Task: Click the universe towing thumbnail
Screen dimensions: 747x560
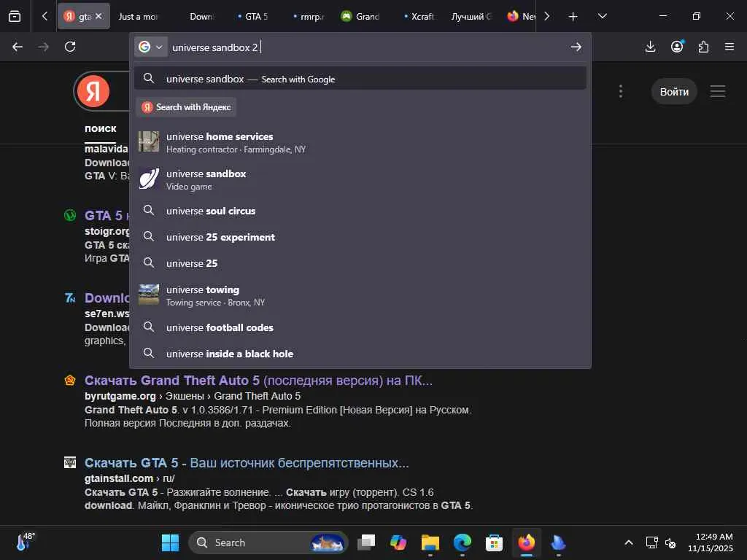Action: pos(149,295)
